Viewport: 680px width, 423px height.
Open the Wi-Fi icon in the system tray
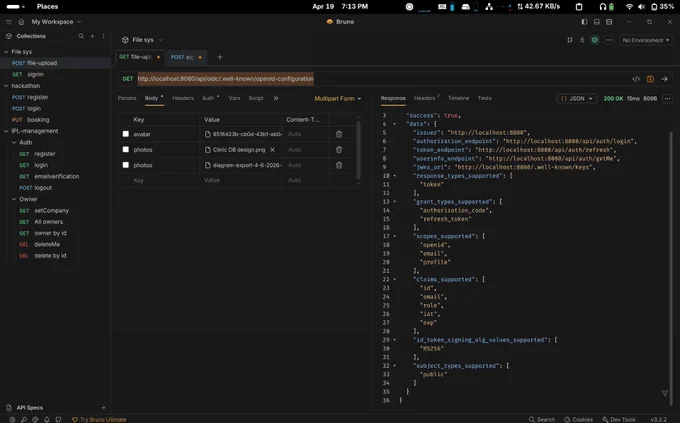pos(629,7)
